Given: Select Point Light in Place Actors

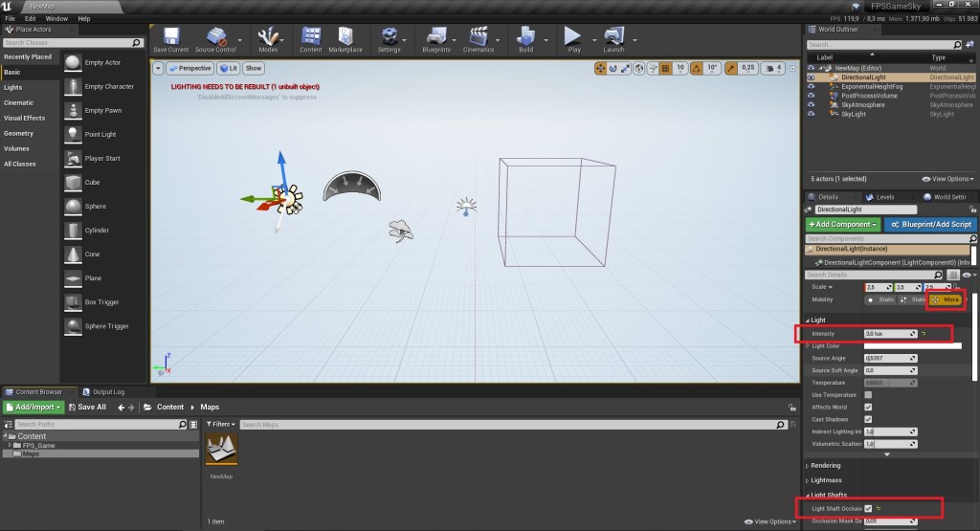Looking at the screenshot, I should (x=100, y=134).
